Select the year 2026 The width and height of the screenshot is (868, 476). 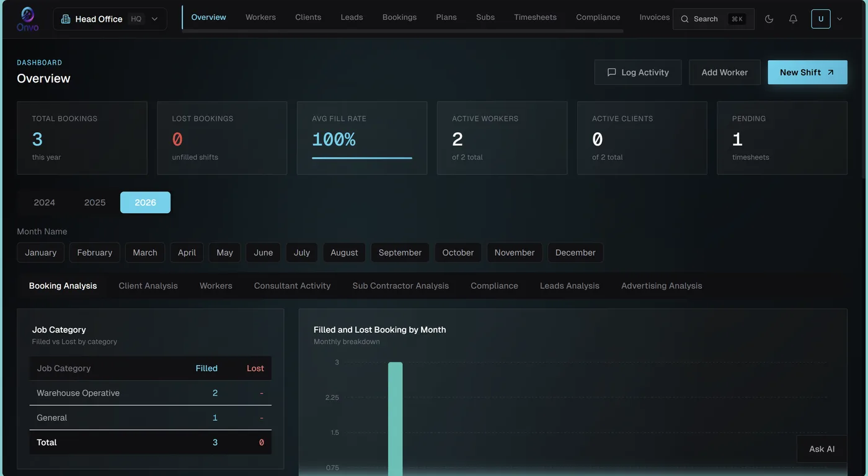[145, 203]
